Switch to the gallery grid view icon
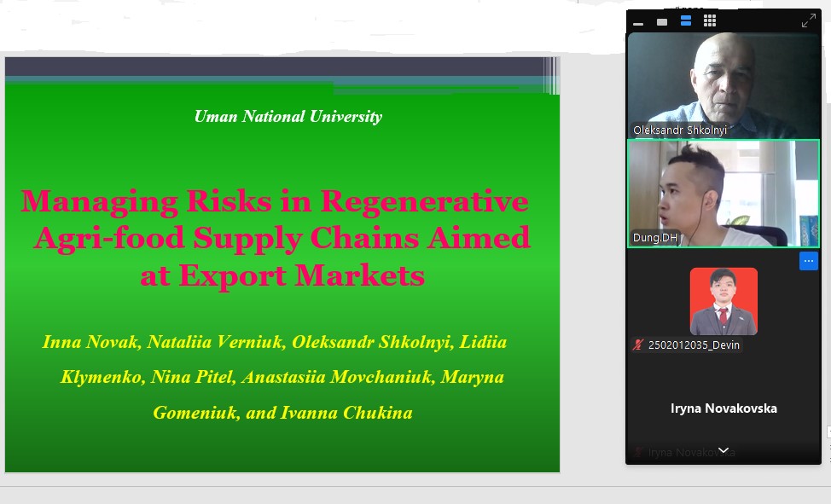Screen dimensions: 831x504 point(710,20)
